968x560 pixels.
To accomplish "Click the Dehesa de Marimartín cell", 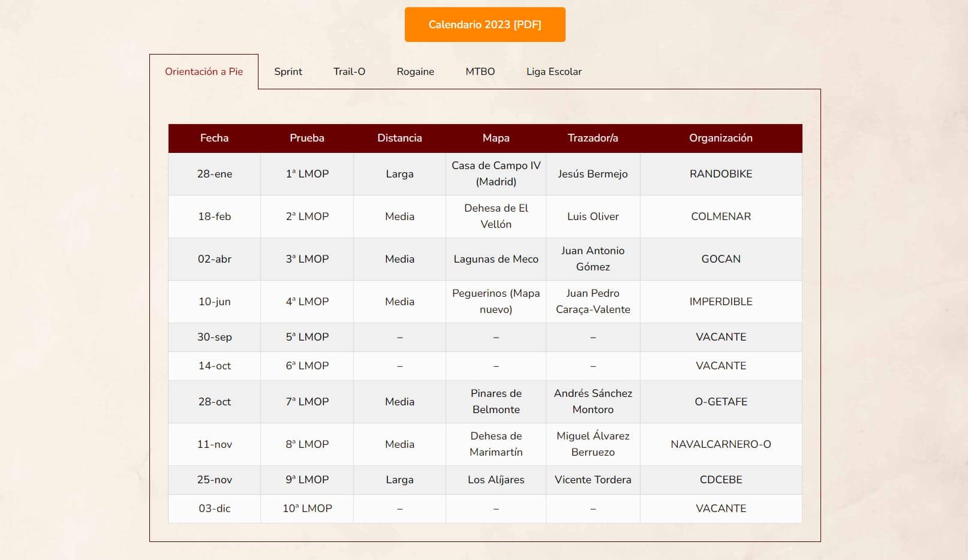I will 496,444.
